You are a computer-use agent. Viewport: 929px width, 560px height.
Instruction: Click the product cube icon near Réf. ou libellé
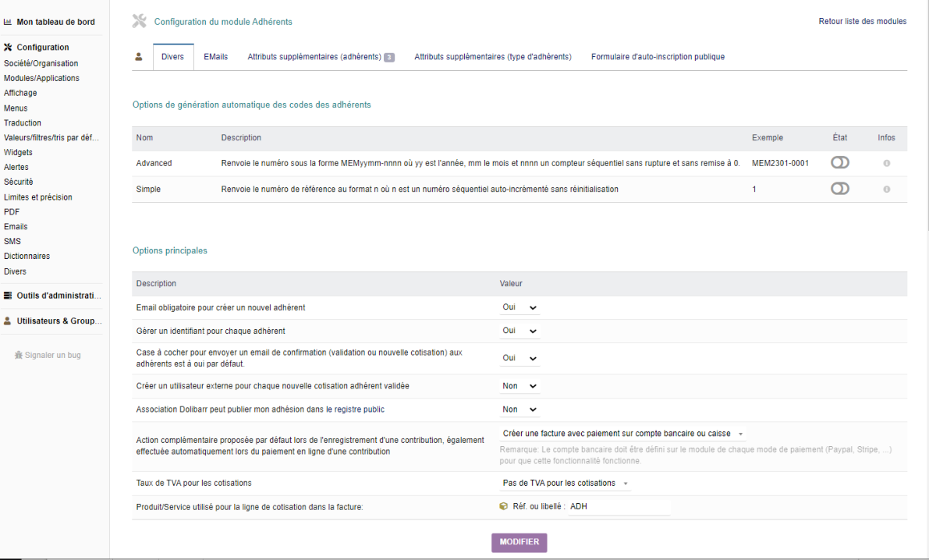tap(504, 507)
